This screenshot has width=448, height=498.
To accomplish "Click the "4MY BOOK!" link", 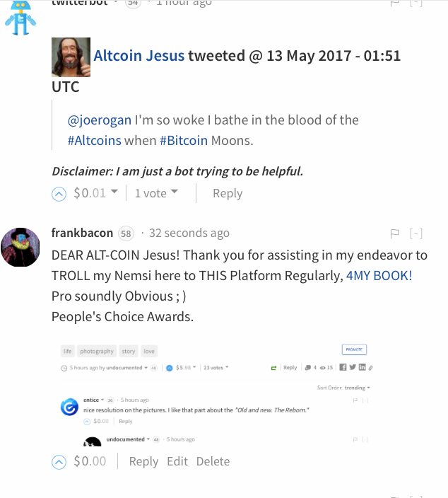I will (379, 276).
